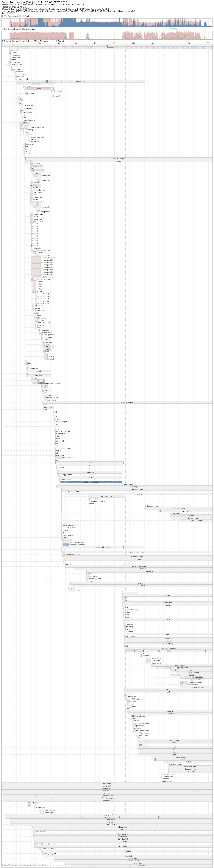
Task: Click the xargs process bar
Action: 91,477
